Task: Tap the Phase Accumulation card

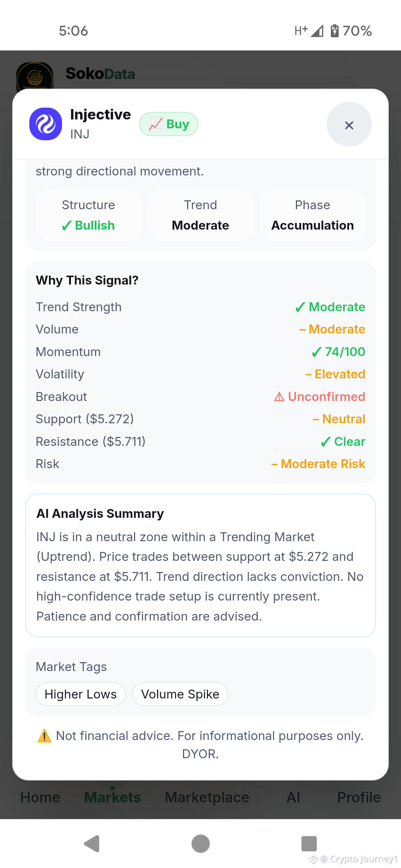Action: click(x=313, y=215)
